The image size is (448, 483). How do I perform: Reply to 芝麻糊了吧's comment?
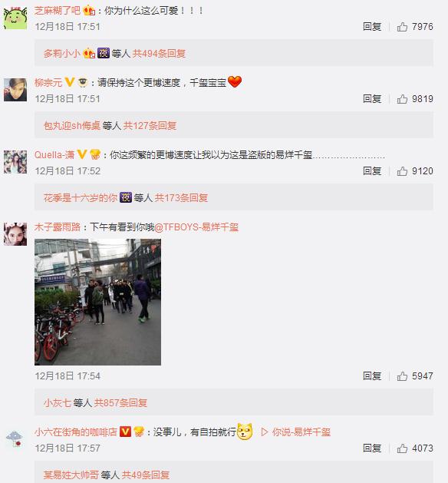pos(372,27)
